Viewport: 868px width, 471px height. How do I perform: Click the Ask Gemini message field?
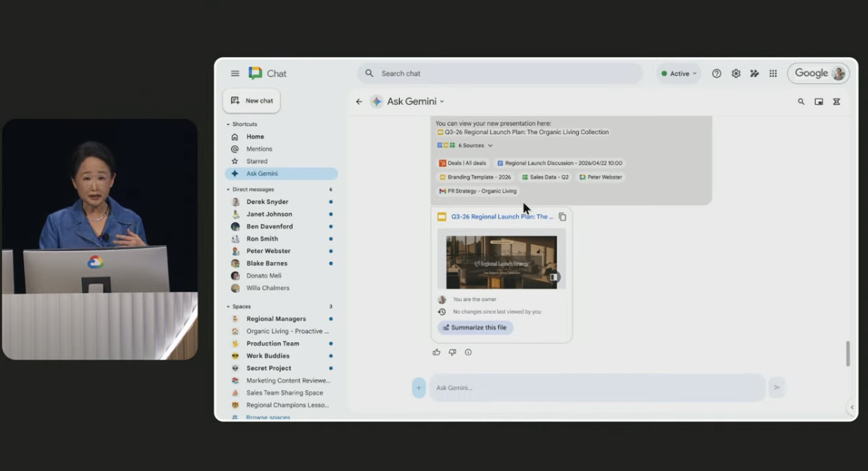coord(597,387)
